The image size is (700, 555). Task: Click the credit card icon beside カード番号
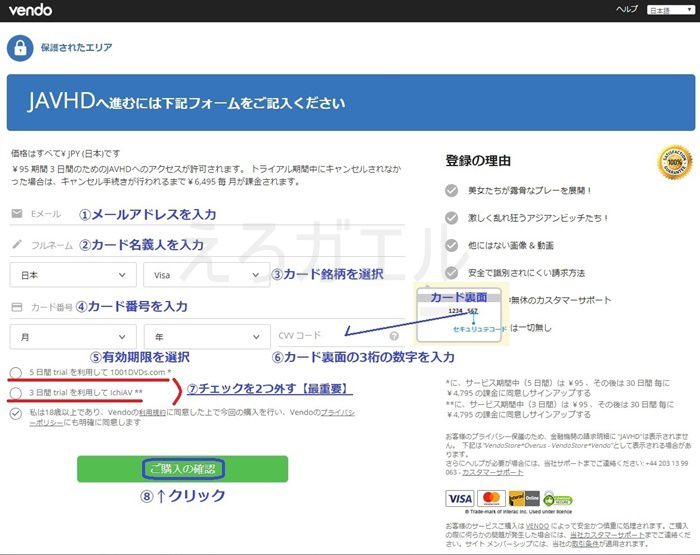[17, 307]
